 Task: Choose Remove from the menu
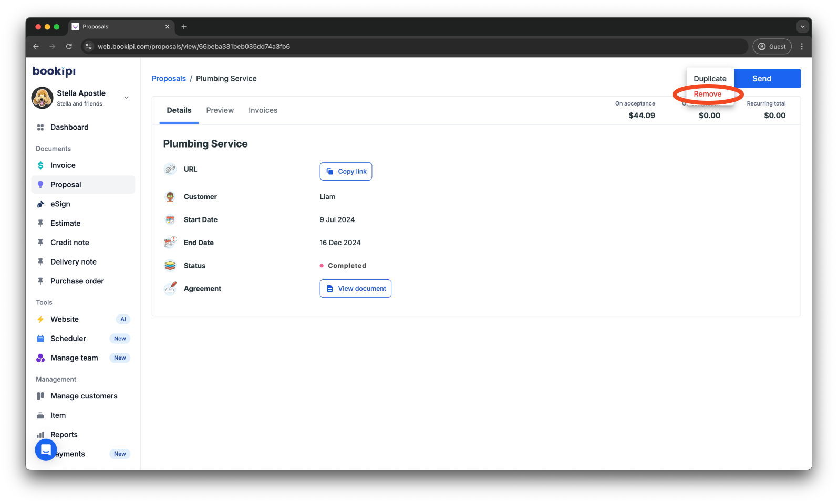tap(707, 94)
